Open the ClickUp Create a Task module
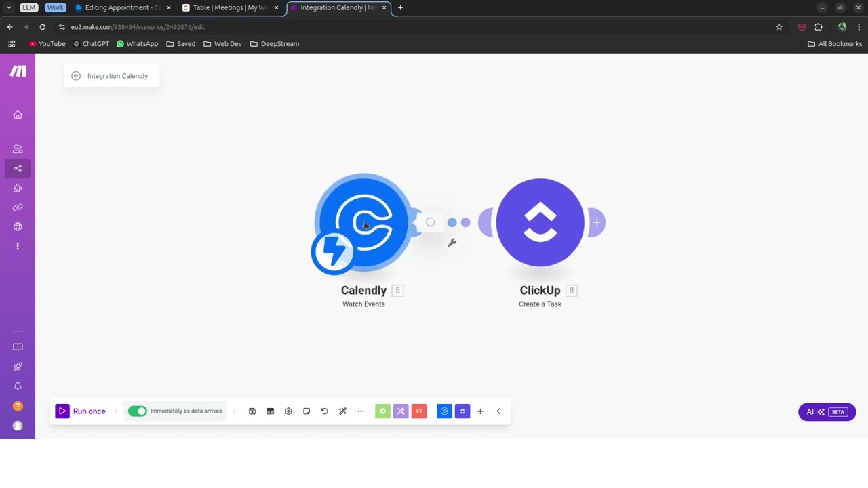The width and height of the screenshot is (868, 488). [540, 222]
